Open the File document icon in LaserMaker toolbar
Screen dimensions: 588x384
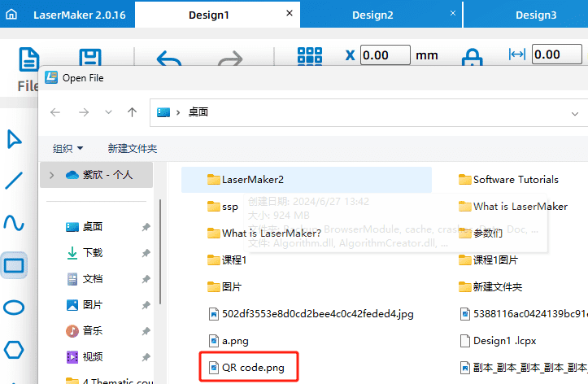(29, 59)
